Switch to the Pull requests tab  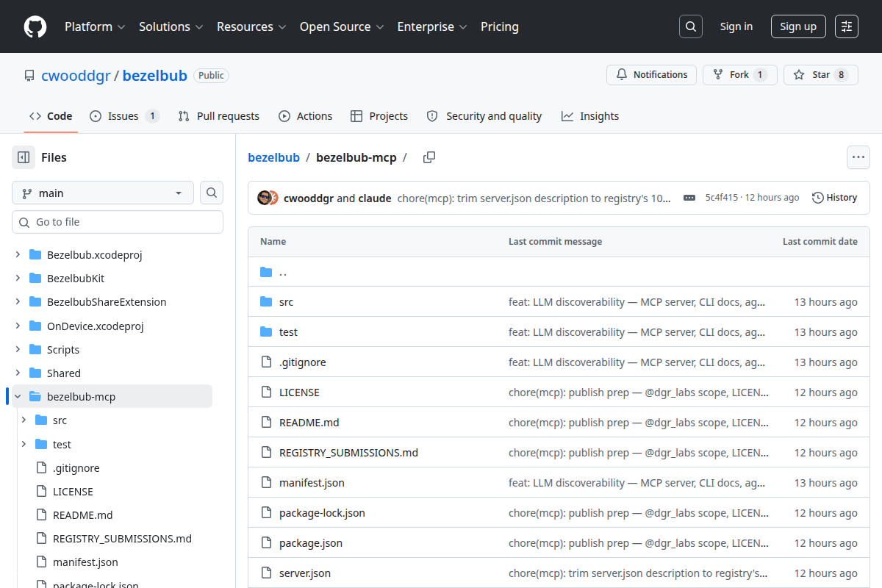tap(218, 116)
